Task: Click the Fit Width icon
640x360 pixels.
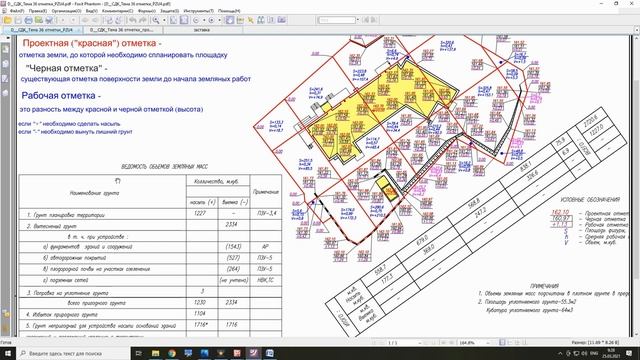Action: [x=184, y=20]
